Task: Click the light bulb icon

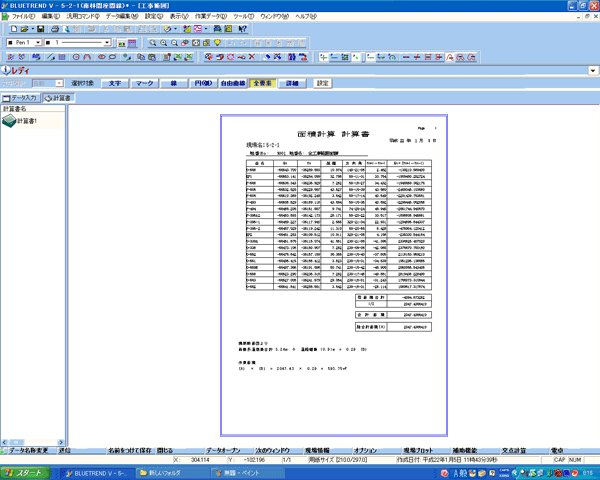Action: 217,43
